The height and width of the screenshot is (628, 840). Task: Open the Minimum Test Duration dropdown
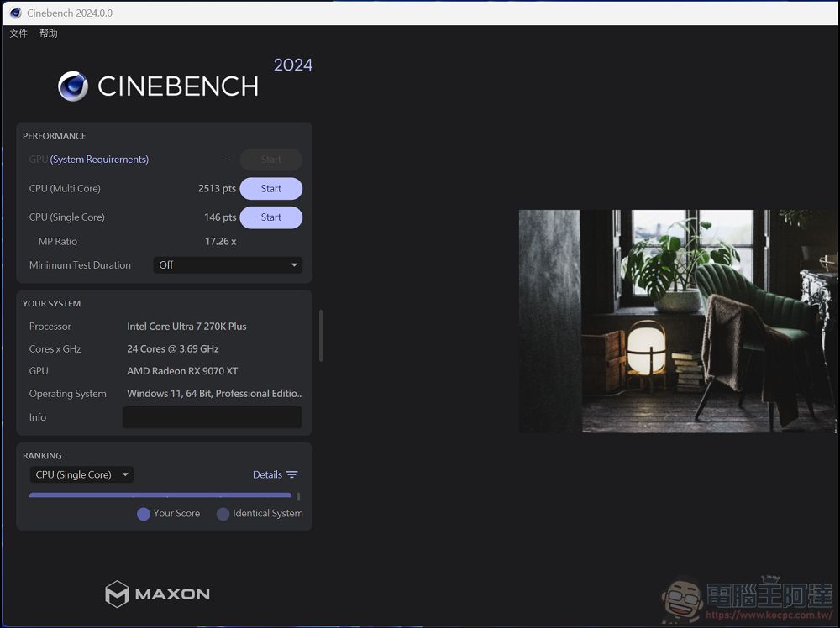(x=228, y=264)
